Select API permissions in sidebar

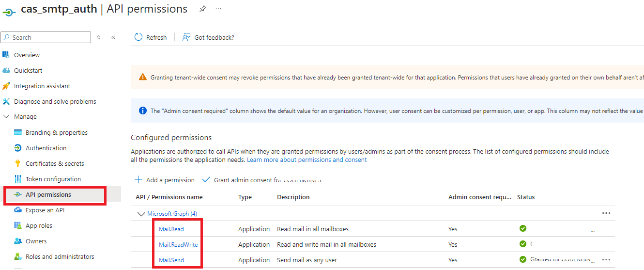pyautogui.click(x=48, y=194)
